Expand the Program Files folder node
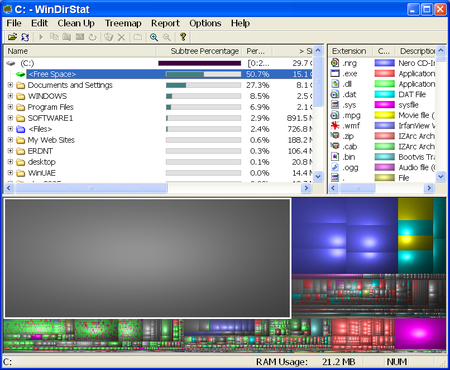The image size is (450, 370). tap(10, 107)
